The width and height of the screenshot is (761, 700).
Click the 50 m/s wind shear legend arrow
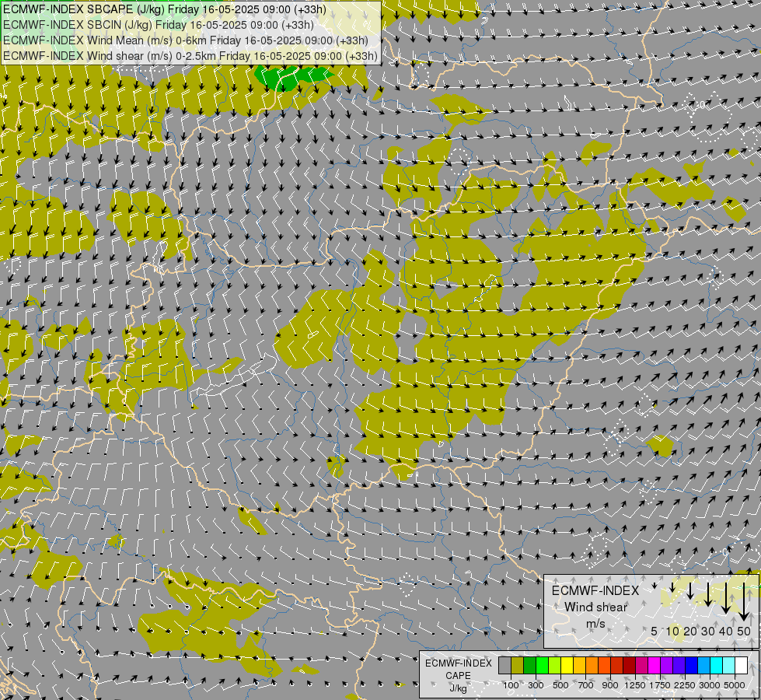[744, 601]
